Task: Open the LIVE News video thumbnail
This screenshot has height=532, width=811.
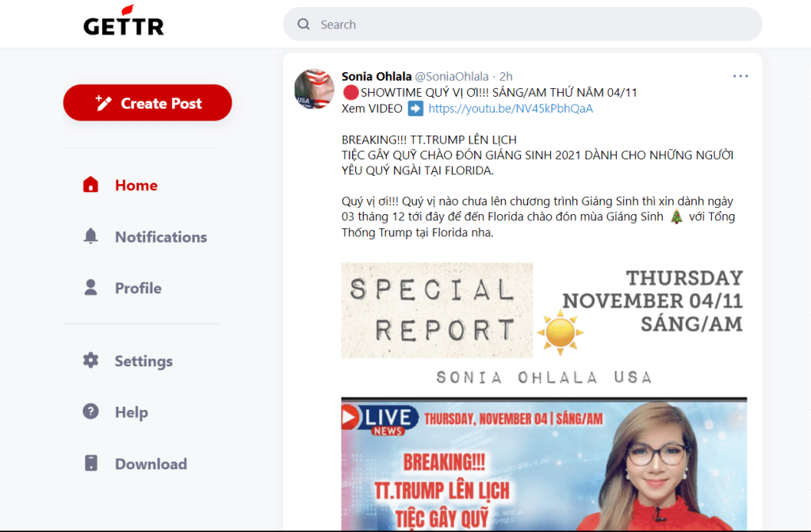Action: (x=544, y=464)
